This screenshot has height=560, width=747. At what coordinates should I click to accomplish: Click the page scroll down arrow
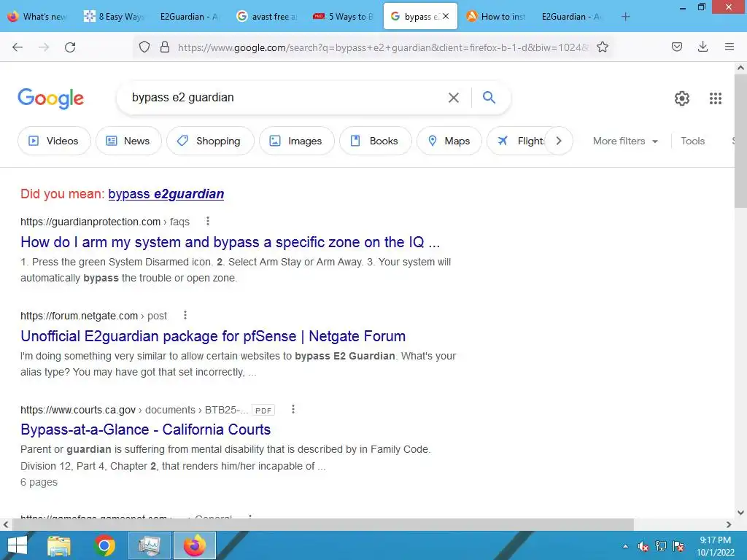coord(740,513)
